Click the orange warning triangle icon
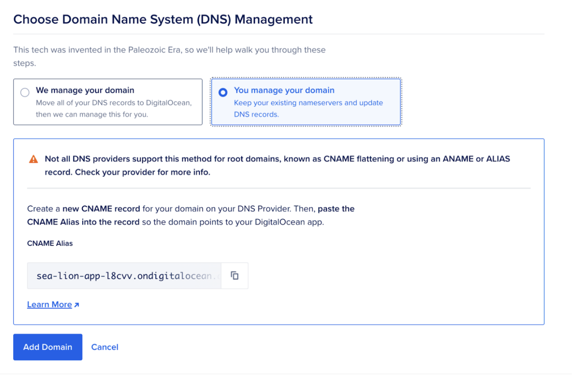The width and height of the screenshot is (588, 382). coord(33,159)
